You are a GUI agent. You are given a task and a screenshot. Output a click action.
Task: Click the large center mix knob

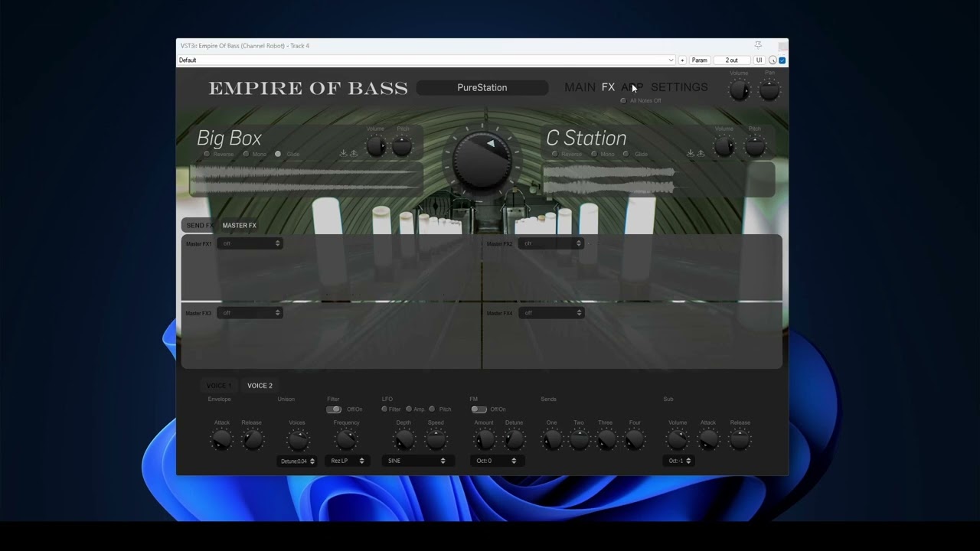tap(482, 159)
